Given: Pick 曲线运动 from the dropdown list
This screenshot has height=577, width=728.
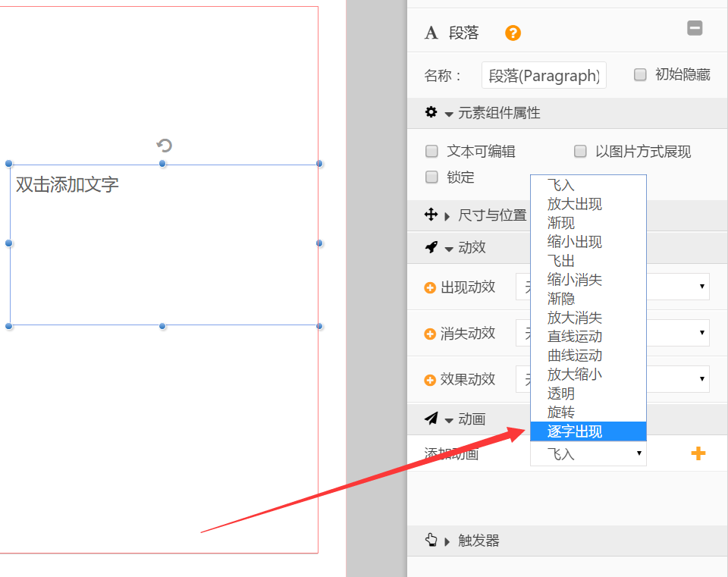Looking at the screenshot, I should pyautogui.click(x=575, y=356).
